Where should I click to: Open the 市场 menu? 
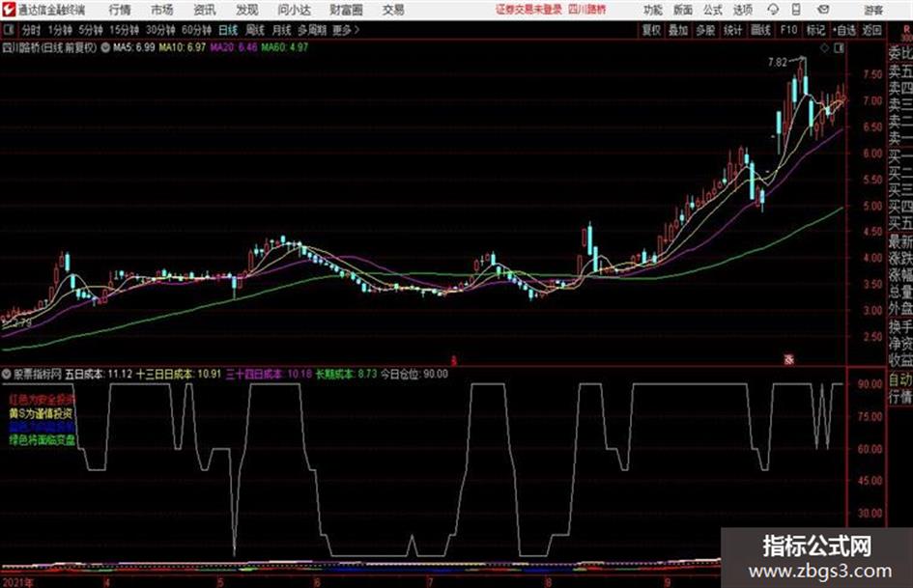[x=162, y=10]
